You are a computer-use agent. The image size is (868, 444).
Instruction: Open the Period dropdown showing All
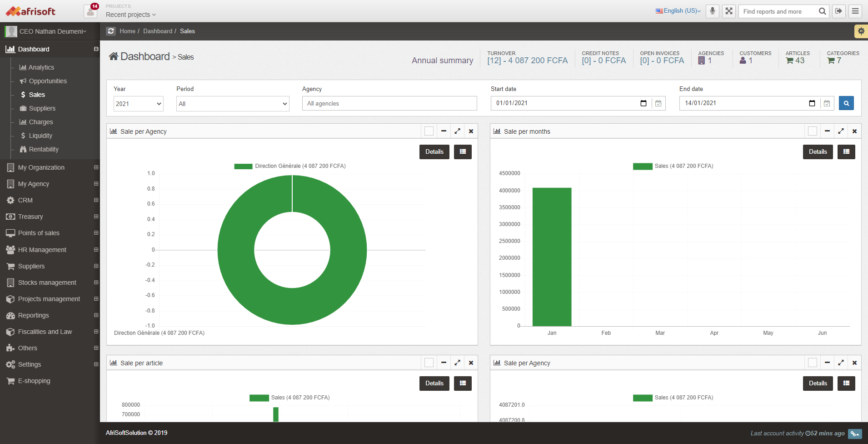pyautogui.click(x=232, y=104)
